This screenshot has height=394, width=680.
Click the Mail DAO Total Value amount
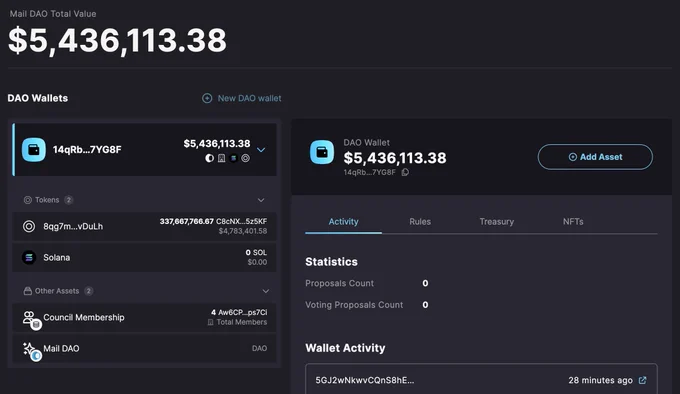(x=117, y=40)
